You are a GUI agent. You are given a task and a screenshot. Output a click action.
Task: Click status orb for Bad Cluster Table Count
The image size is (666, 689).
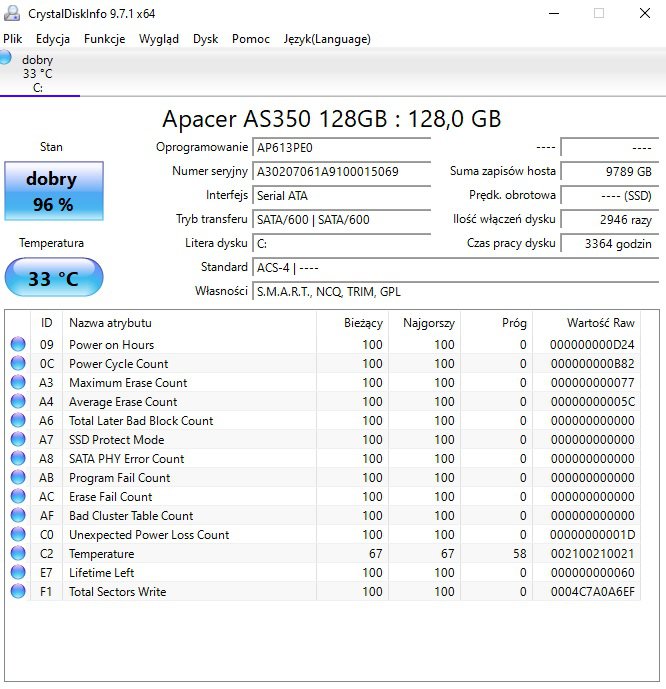pos(18,515)
